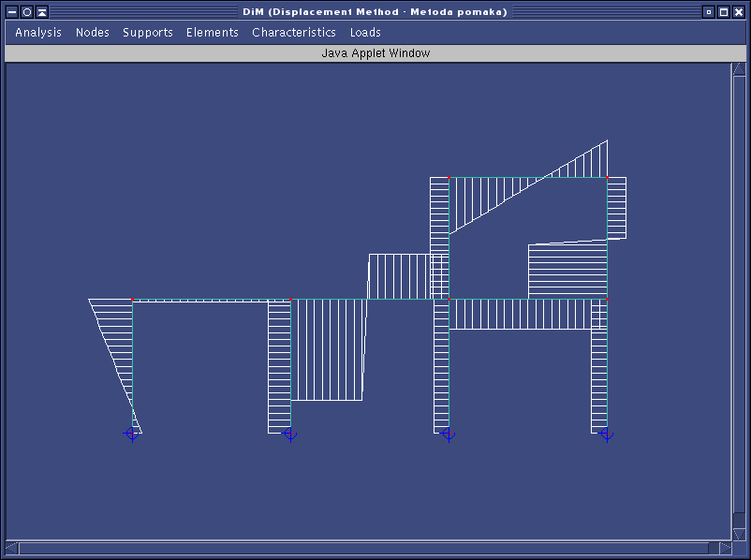The height and width of the screenshot is (560, 751).
Task: Click the Java Applet Window label bar
Action: [x=375, y=53]
